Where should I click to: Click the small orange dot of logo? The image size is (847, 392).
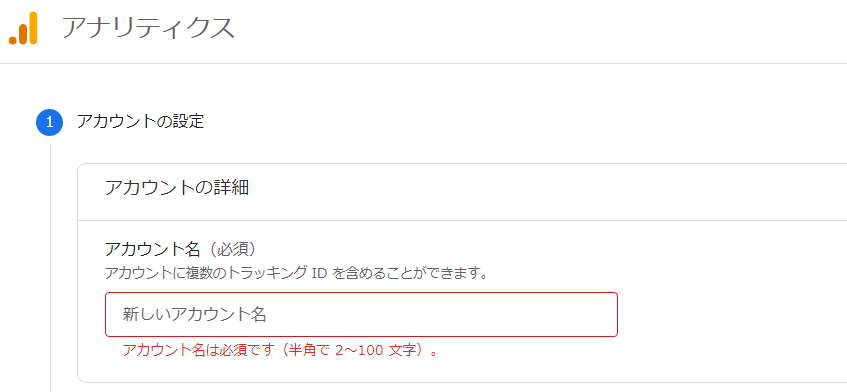[13, 39]
